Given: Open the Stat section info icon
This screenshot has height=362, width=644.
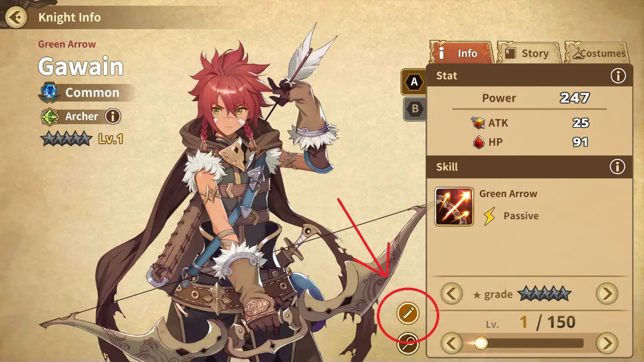Looking at the screenshot, I should tap(618, 76).
